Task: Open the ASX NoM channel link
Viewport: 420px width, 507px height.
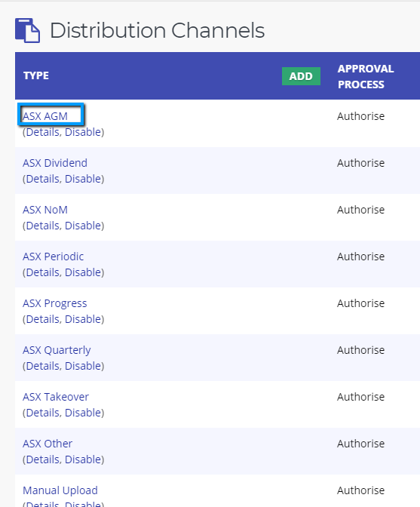Action: coord(45,210)
